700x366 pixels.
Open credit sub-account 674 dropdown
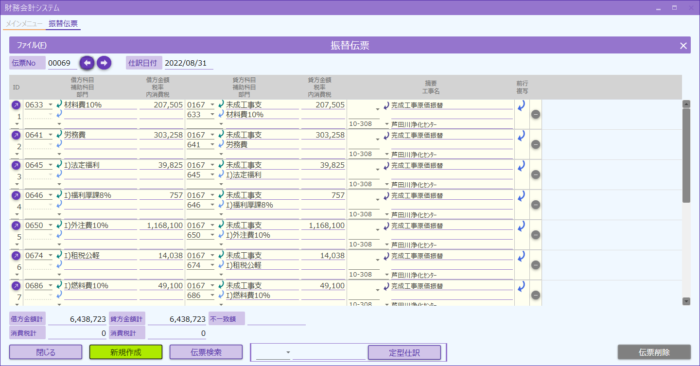coord(212,265)
